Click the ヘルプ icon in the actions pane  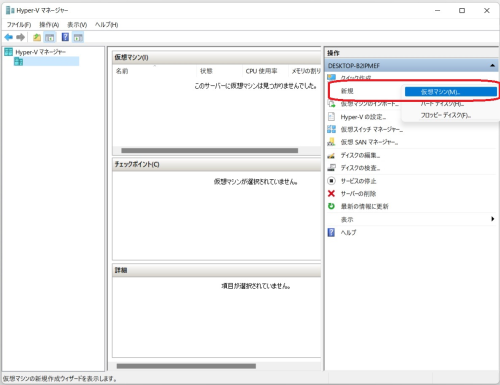click(x=331, y=232)
